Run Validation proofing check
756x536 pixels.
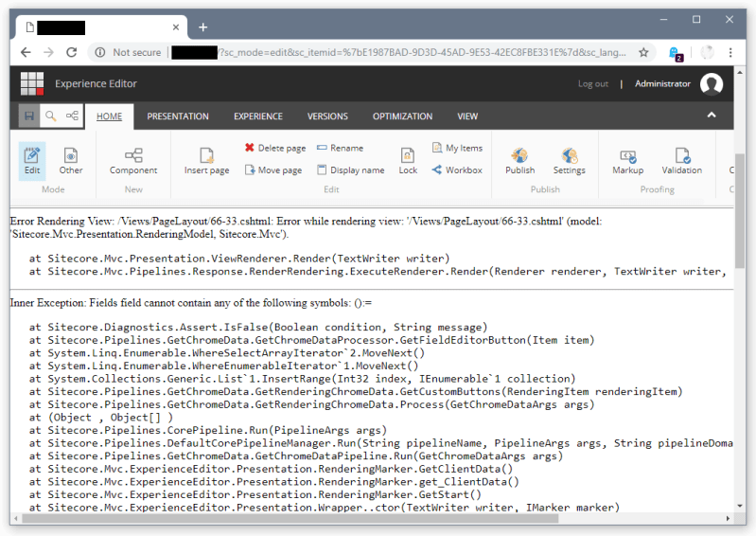pos(682,161)
